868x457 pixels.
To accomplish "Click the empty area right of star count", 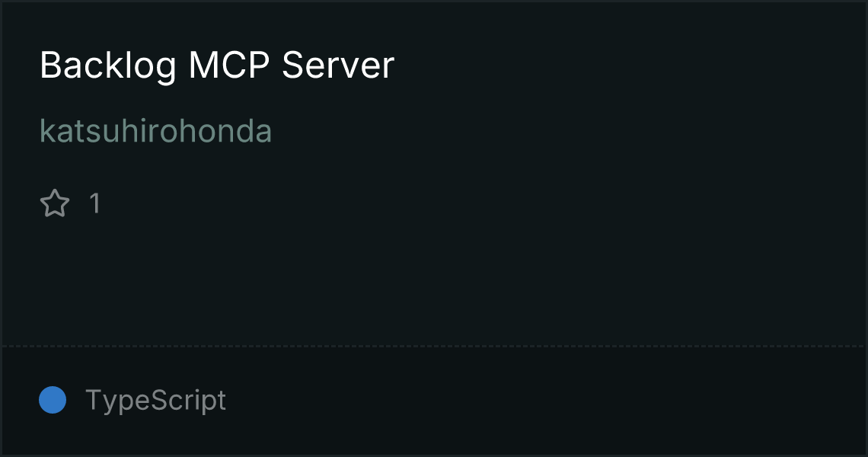I will click(482, 203).
